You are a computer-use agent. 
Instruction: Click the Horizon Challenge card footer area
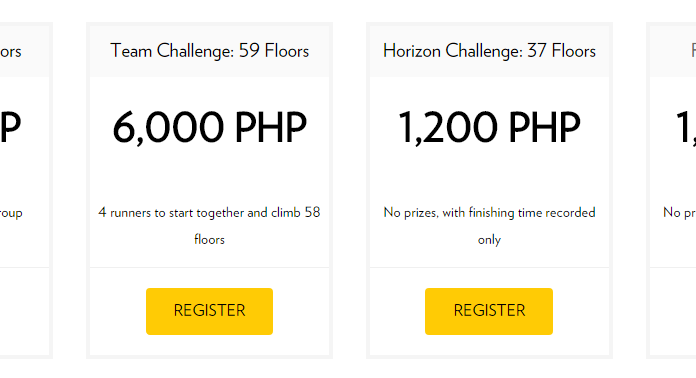[489, 311]
